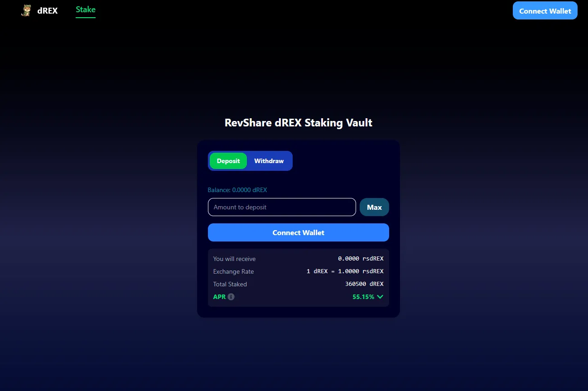Open the APR info tooltip icon

click(231, 297)
